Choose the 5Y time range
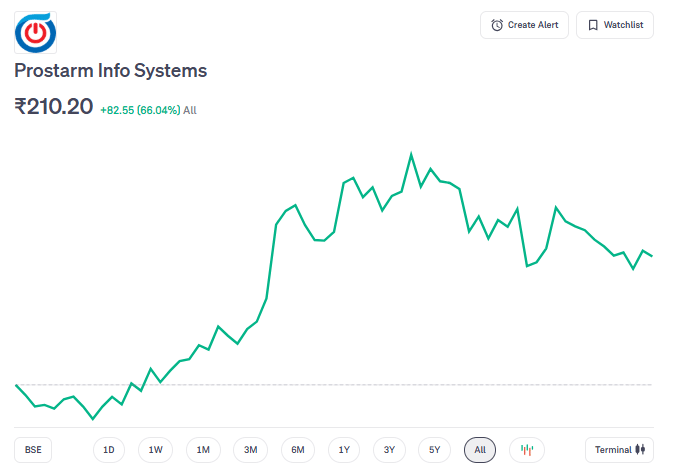The width and height of the screenshot is (674, 472). click(434, 450)
